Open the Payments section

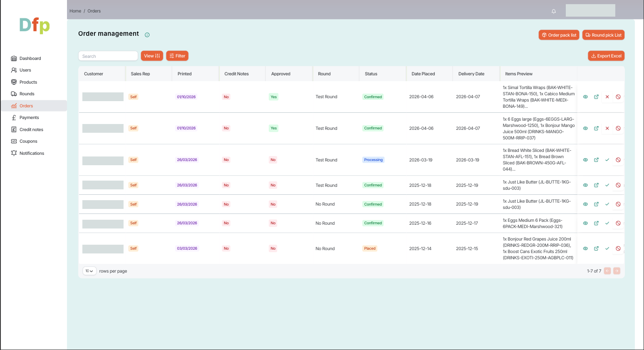pos(33,117)
